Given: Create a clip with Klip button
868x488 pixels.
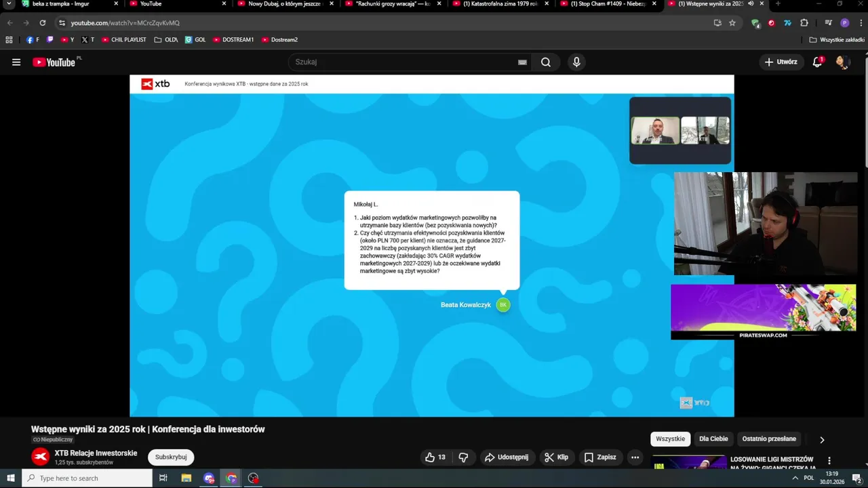Looking at the screenshot, I should click(x=556, y=457).
